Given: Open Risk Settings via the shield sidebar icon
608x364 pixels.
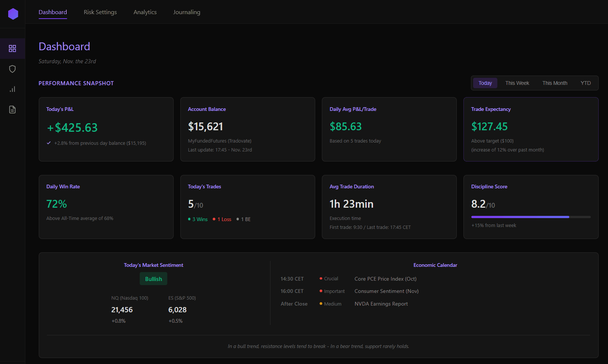Looking at the screenshot, I should click(12, 69).
